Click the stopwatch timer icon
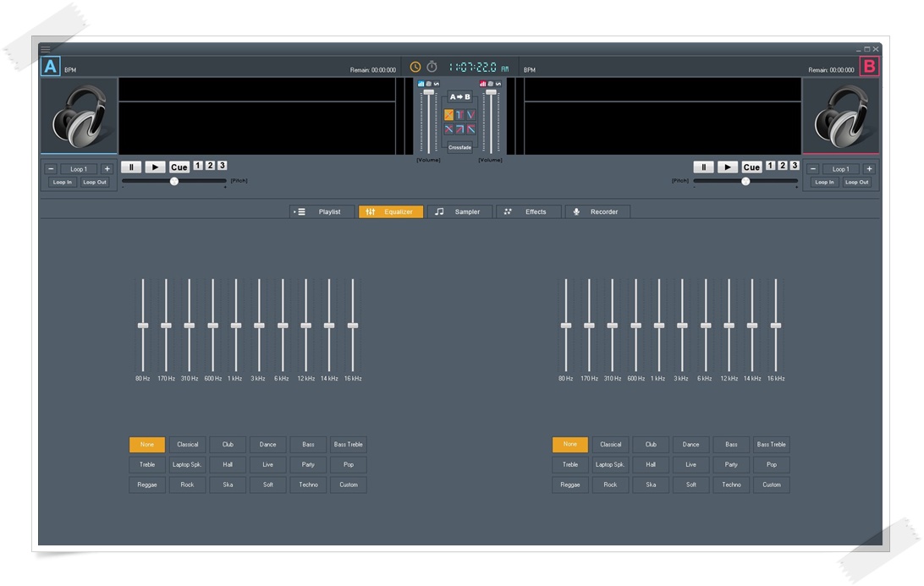 (x=432, y=67)
